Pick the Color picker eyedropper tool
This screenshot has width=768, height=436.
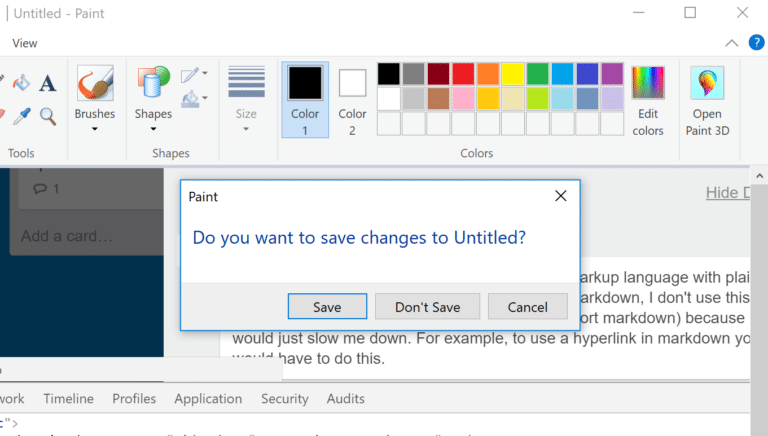21,116
